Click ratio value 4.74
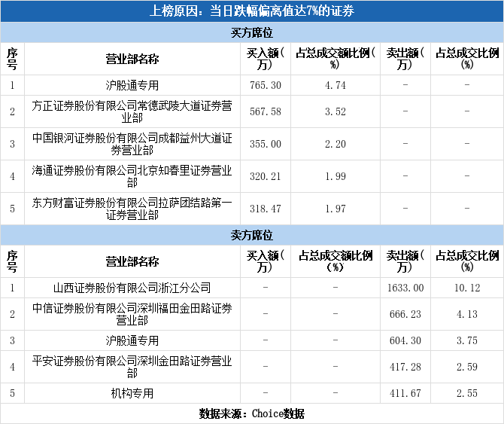The width and height of the screenshot is (504, 424). (x=335, y=85)
